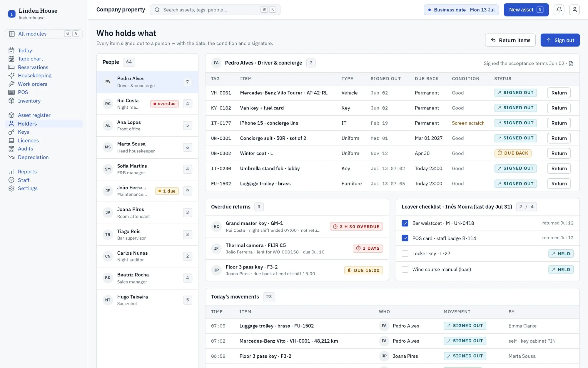588x368 pixels.
Task: Return the iPhone 15 concierge line
Action: 559,123
